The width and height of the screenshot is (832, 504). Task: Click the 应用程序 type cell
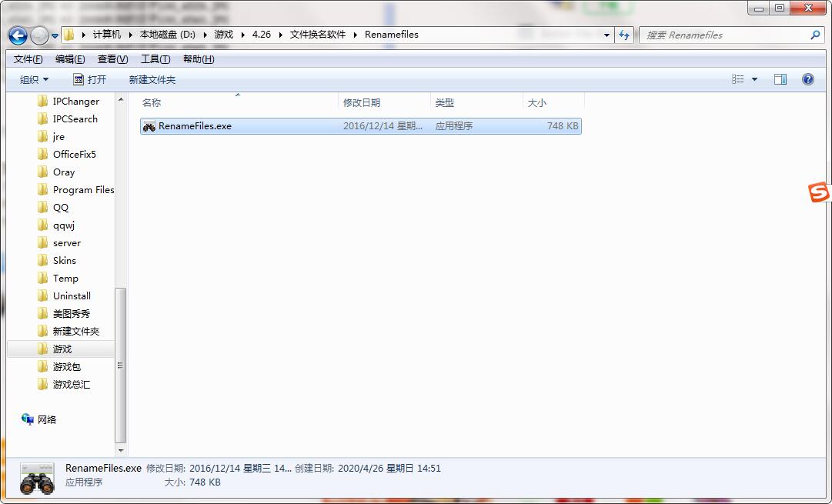click(453, 125)
